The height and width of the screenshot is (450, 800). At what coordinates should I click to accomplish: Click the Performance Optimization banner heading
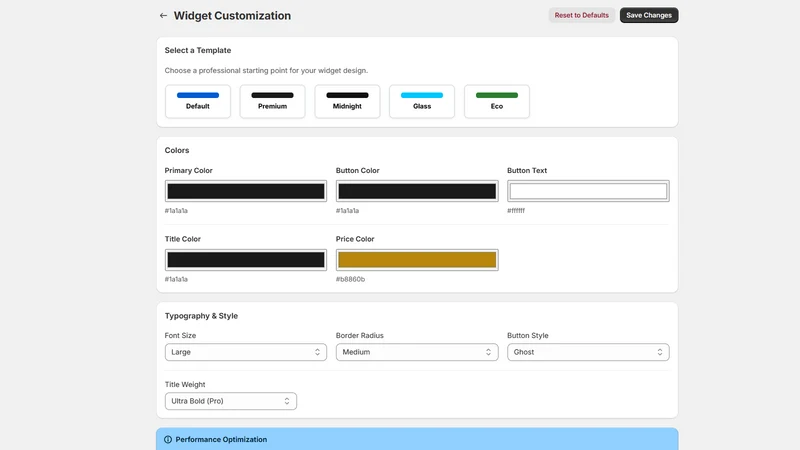pos(221,439)
